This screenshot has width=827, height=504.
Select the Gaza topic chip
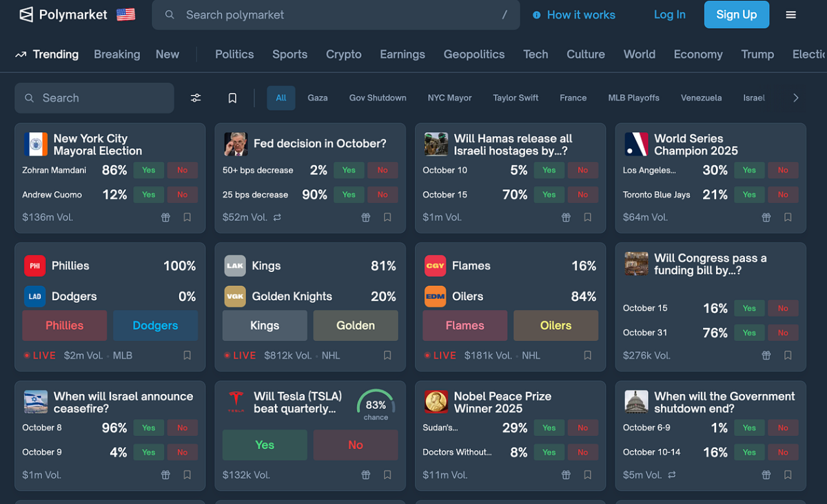[318, 98]
